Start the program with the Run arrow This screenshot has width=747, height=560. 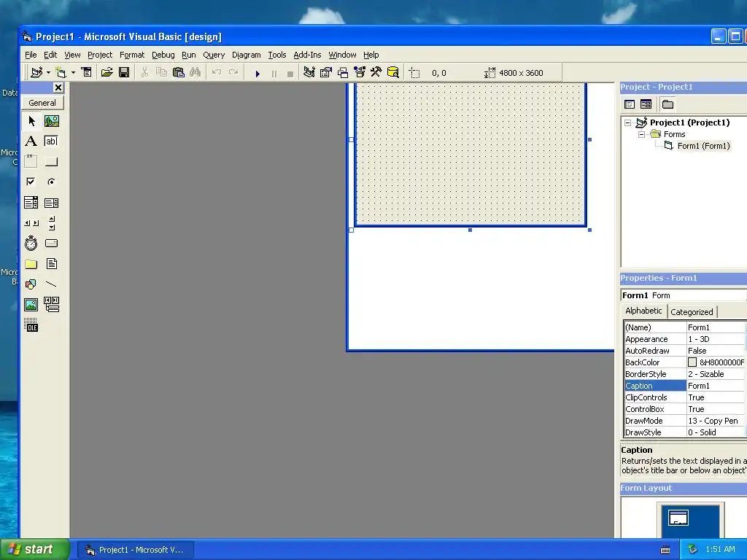[258, 74]
